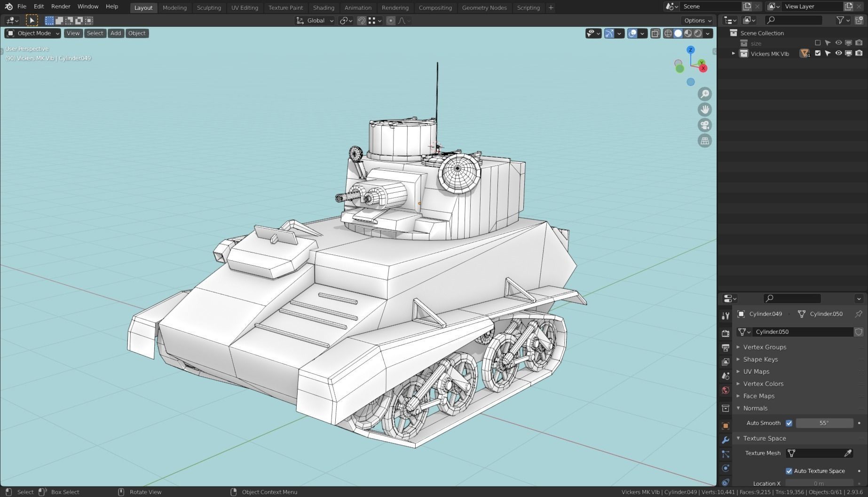Open the Object properties tab
This screenshot has height=497, width=868.
(x=726, y=426)
